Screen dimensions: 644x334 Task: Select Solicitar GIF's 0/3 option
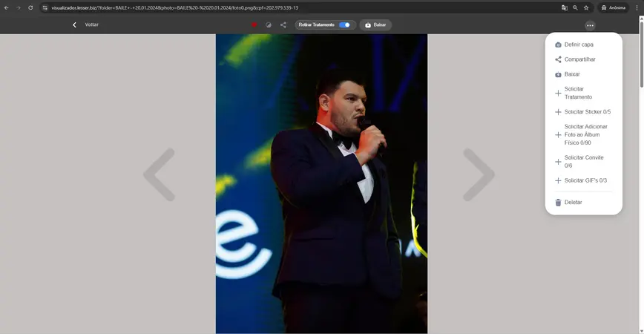pyautogui.click(x=585, y=180)
